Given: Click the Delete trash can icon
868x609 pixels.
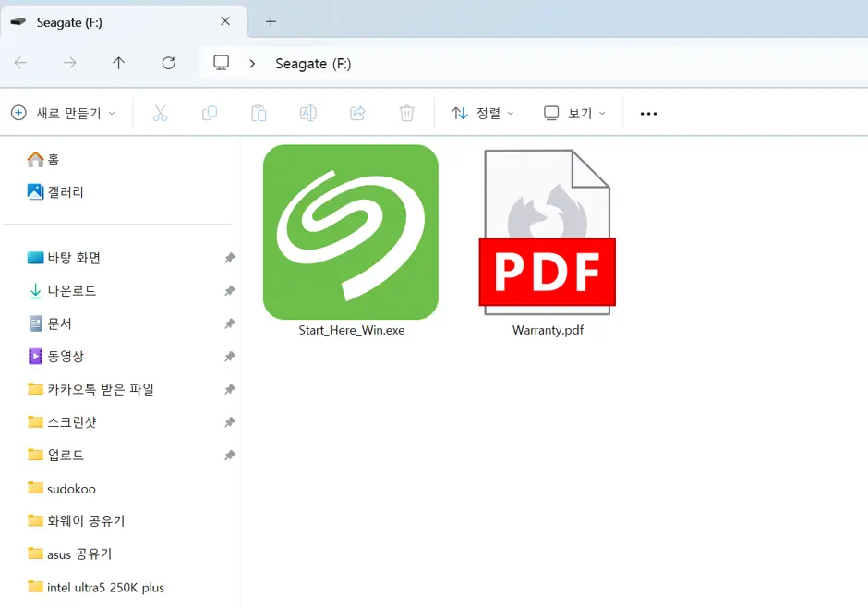Looking at the screenshot, I should (x=407, y=113).
